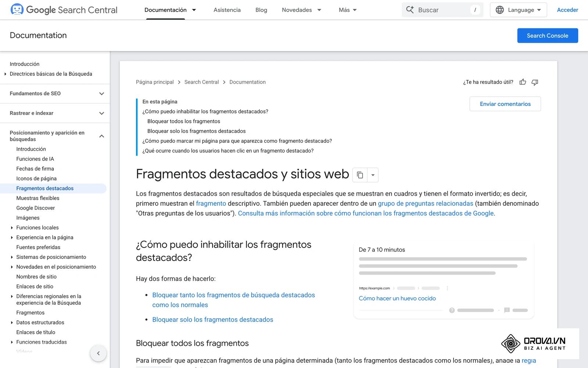The image size is (588, 368).
Task: Collapse Posicionamiento y aparición en búsquedas section
Action: pyautogui.click(x=102, y=136)
